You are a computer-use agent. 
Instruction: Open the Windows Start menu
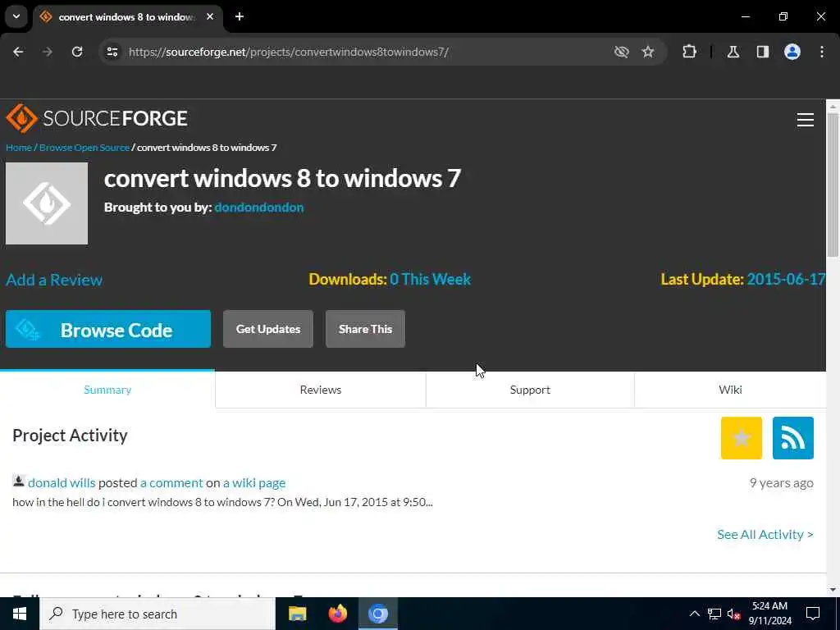click(x=20, y=614)
